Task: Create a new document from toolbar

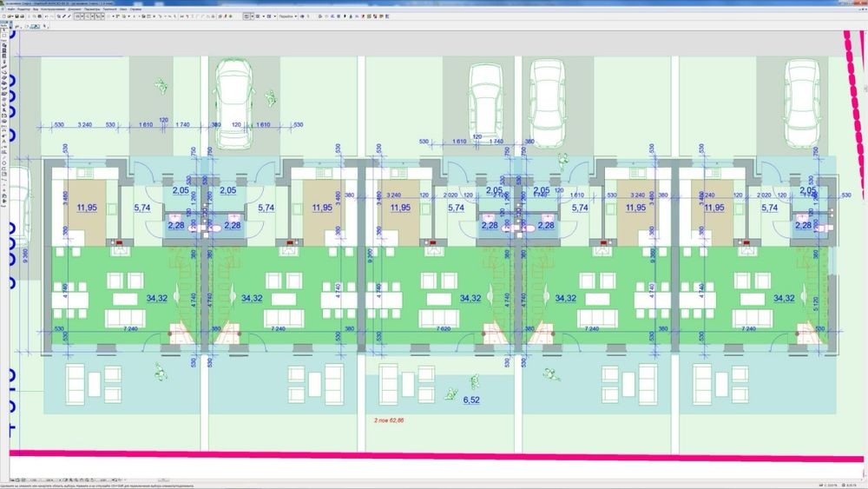Action: (x=4, y=16)
